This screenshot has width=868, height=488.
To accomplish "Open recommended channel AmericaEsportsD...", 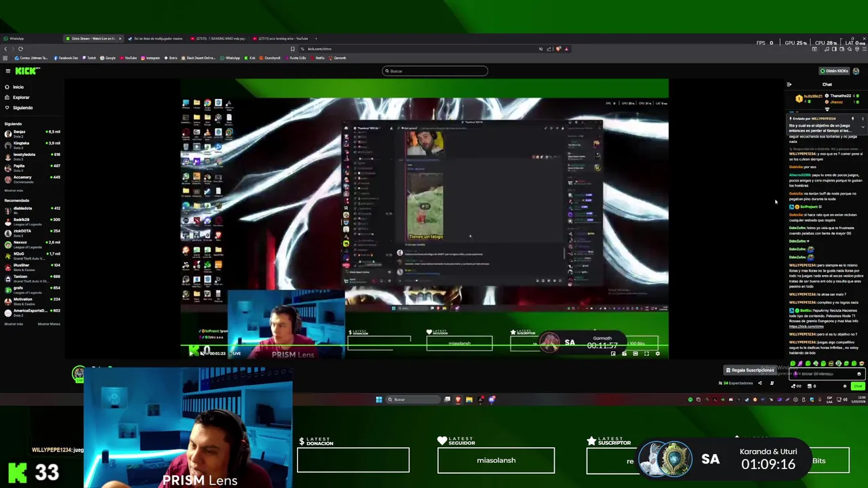I will coord(32,312).
